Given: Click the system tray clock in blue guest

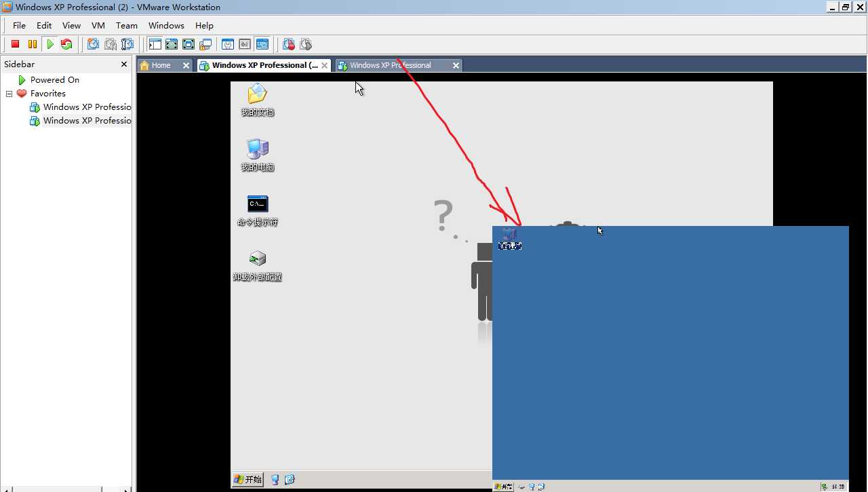Looking at the screenshot, I should point(839,487).
